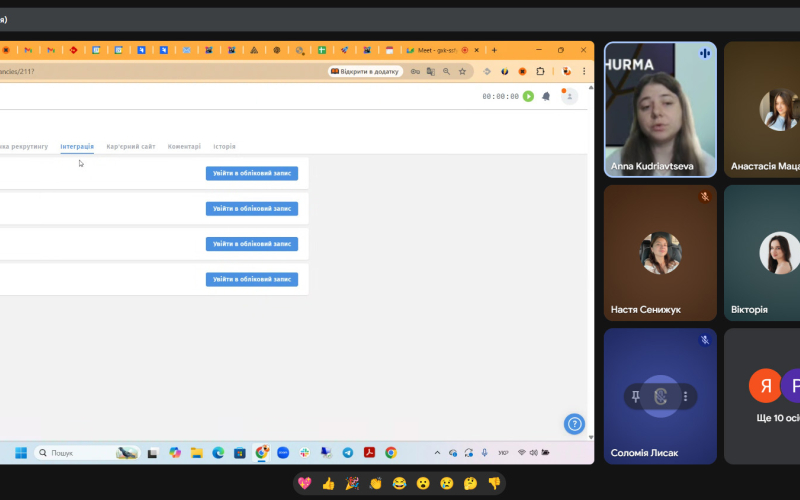This screenshot has width=800, height=500.
Task: Switch to the Кар'єрний сайт tab
Action: click(131, 147)
